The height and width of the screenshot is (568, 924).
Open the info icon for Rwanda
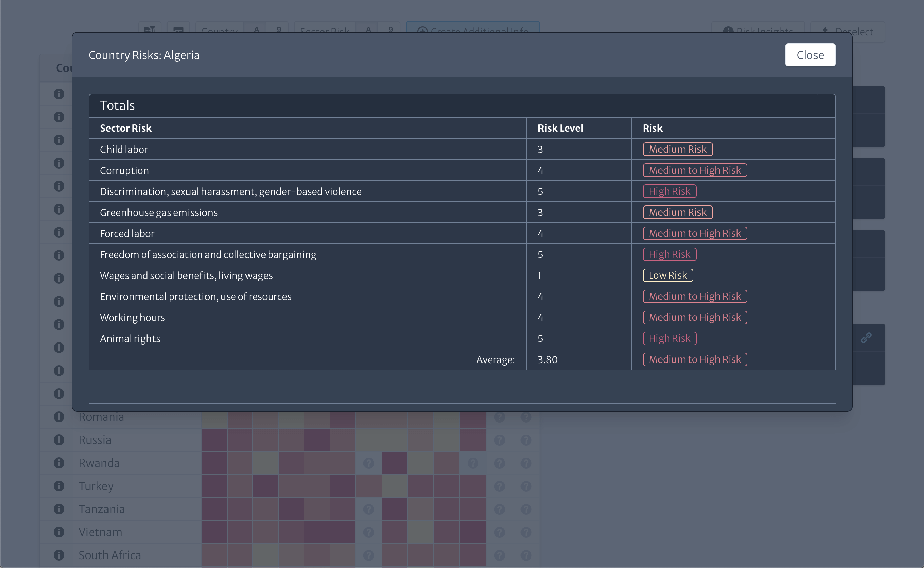pos(59,463)
